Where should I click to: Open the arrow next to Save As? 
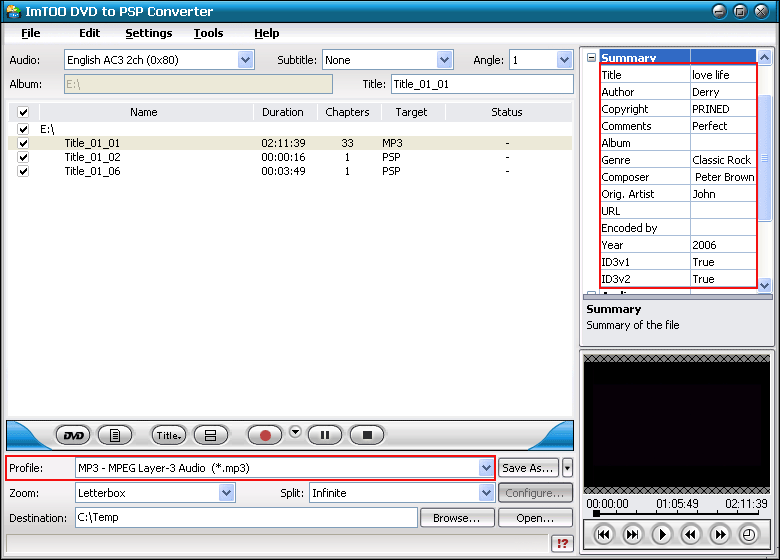[x=567, y=468]
